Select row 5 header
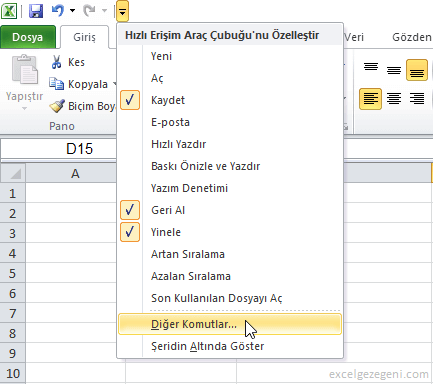 click(13, 273)
